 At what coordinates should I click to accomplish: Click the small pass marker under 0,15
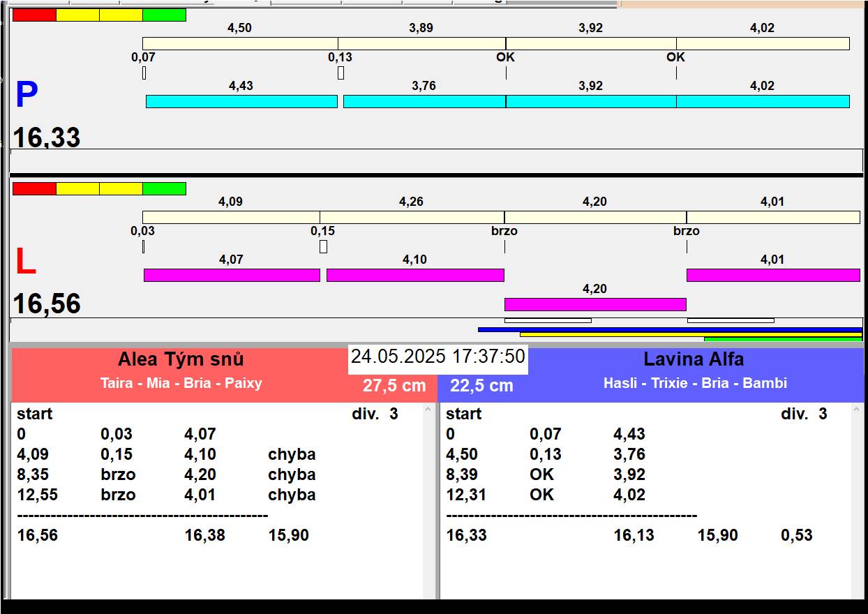click(323, 246)
